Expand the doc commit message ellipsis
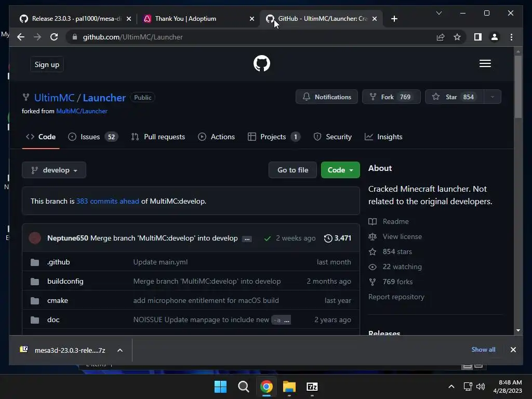This screenshot has height=399, width=532. pyautogui.click(x=287, y=320)
